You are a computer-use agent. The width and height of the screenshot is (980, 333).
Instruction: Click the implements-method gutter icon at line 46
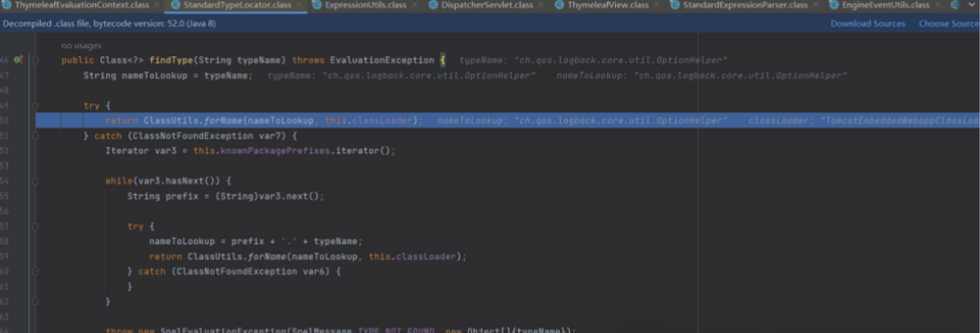(x=18, y=60)
